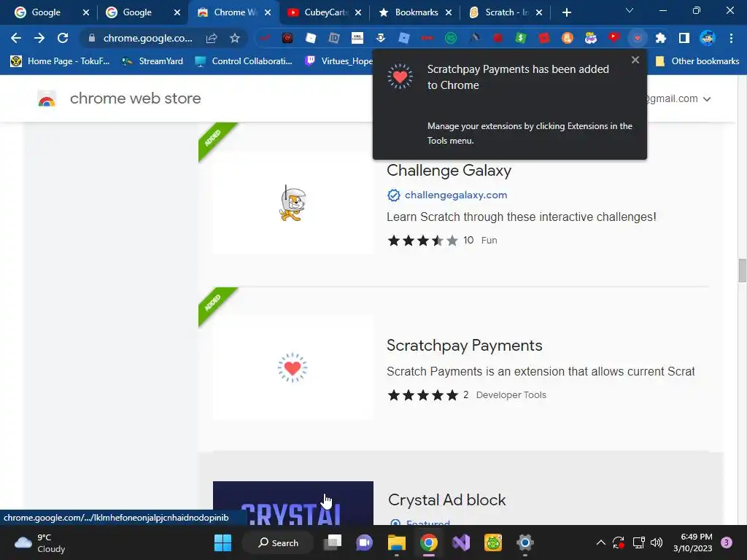Click the chrome.google.co... address bar
The height and width of the screenshot is (560, 747).
tap(147, 38)
